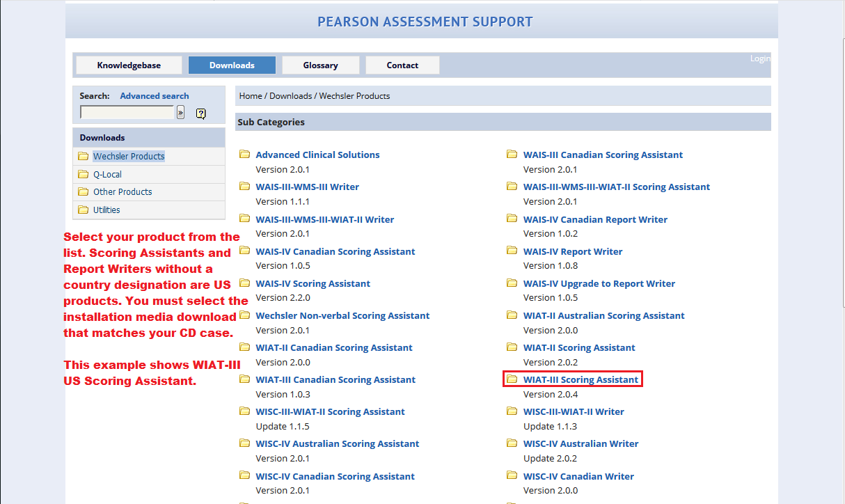Open WAIS-III-WMS-III-WIAT-II Writer category

(x=325, y=220)
